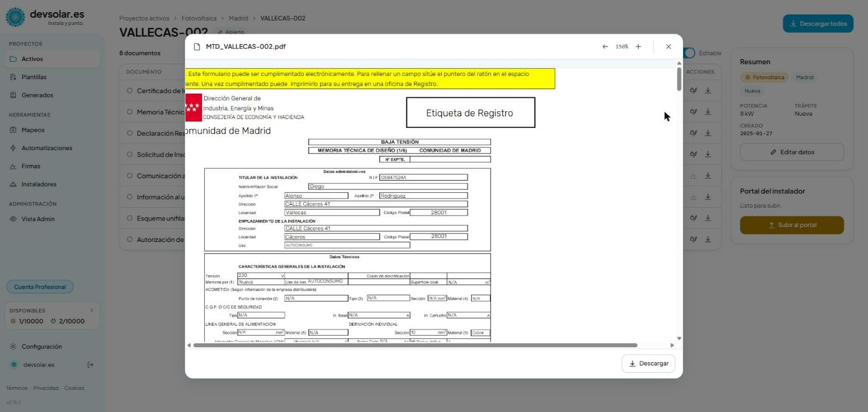Click the devsolar.es logo icon
Screen dimensions: 868x412
pyautogui.click(x=15, y=17)
